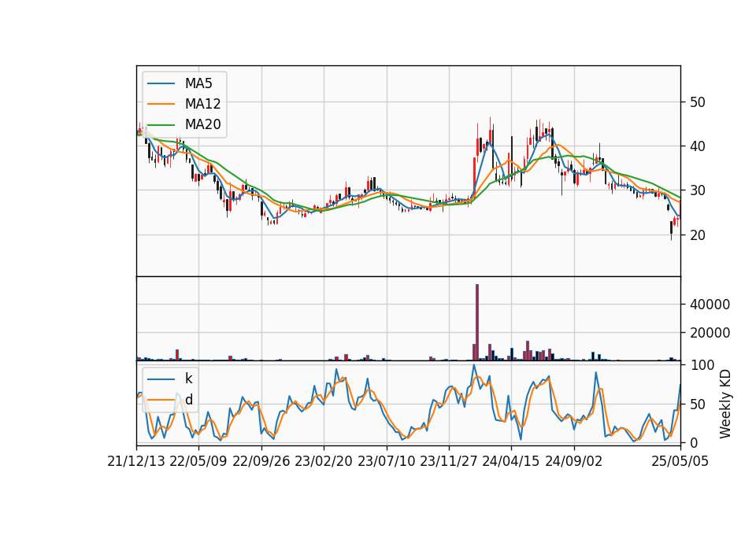Viewport: 756px width, 543px height.
Task: Click the 21/12/13 date label
Action: tap(136, 462)
